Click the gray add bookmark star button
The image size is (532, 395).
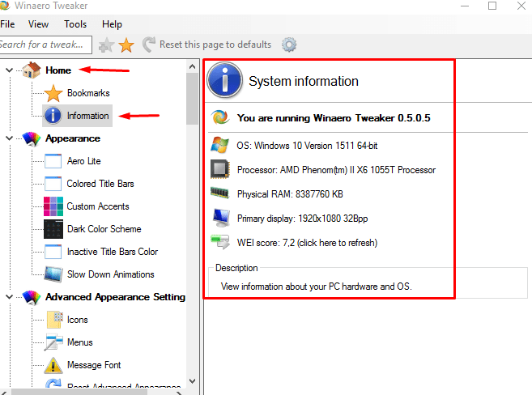coord(106,45)
